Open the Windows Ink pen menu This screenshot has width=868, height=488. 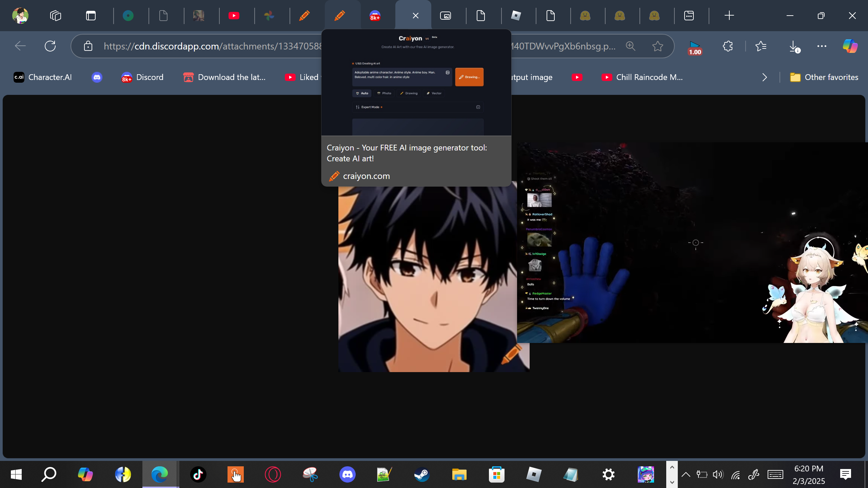pyautogui.click(x=753, y=474)
